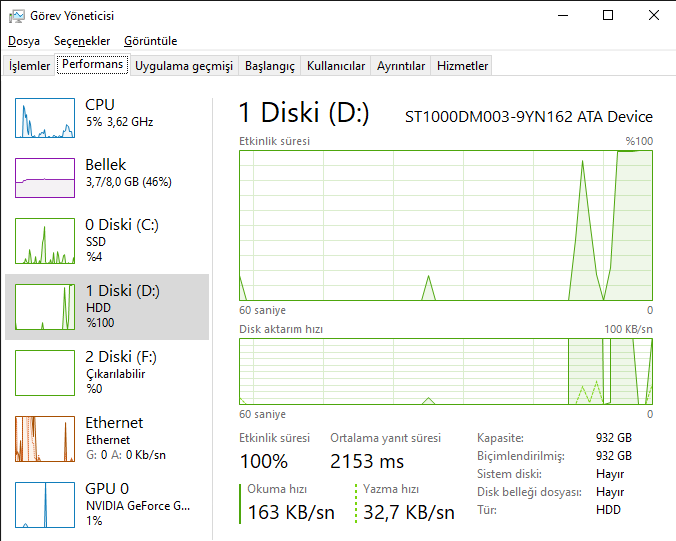Switch to the Uygulama geçmişi tab

point(184,66)
